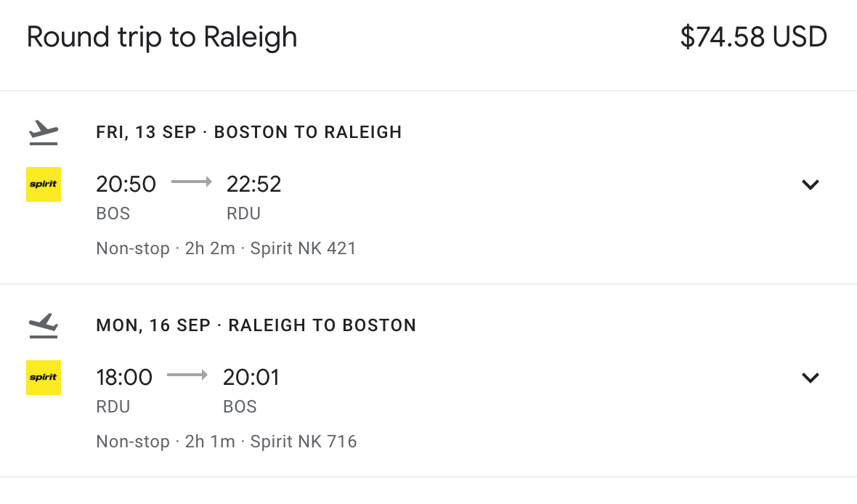Expand Boston to Raleigh flight details
The width and height of the screenshot is (857, 504).
(x=810, y=184)
